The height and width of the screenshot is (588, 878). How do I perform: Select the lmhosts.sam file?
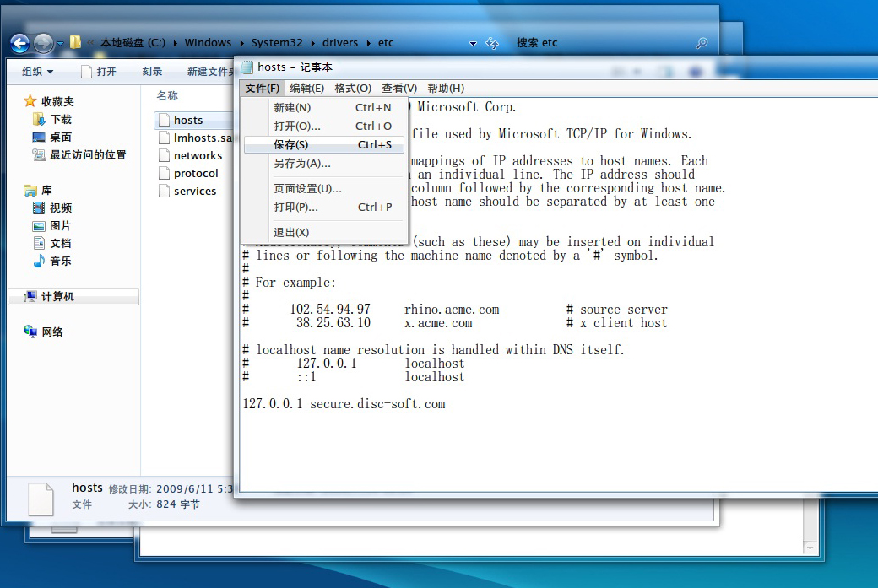pyautogui.click(x=195, y=138)
